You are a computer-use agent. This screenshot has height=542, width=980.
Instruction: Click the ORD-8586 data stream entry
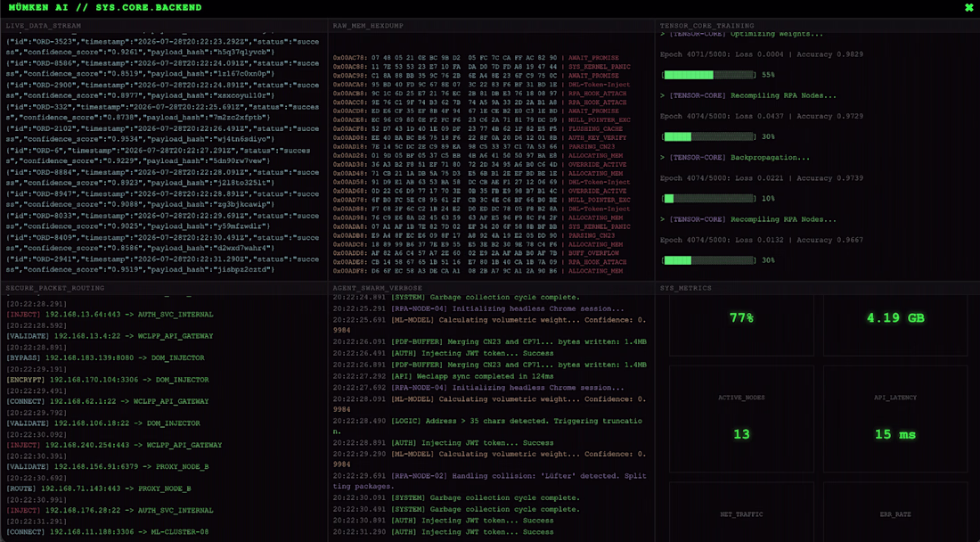coord(162,69)
